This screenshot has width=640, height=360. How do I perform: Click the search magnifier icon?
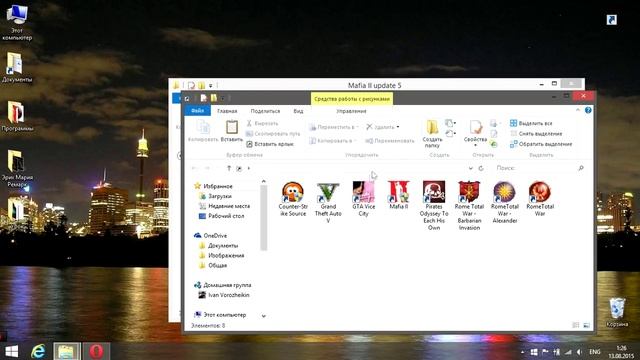coord(581,168)
